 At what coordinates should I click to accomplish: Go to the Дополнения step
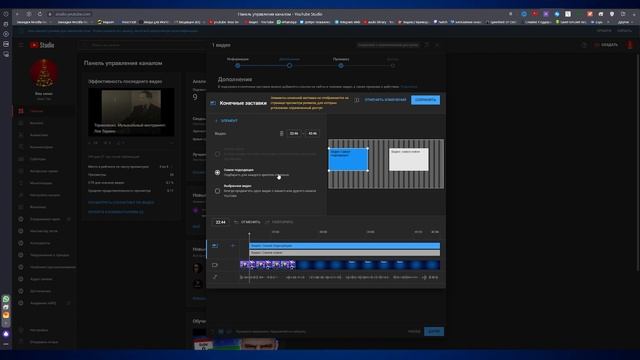pos(289,62)
